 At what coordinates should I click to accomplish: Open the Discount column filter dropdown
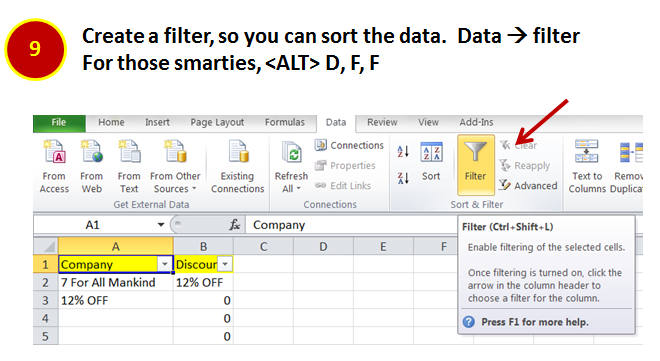(x=225, y=264)
